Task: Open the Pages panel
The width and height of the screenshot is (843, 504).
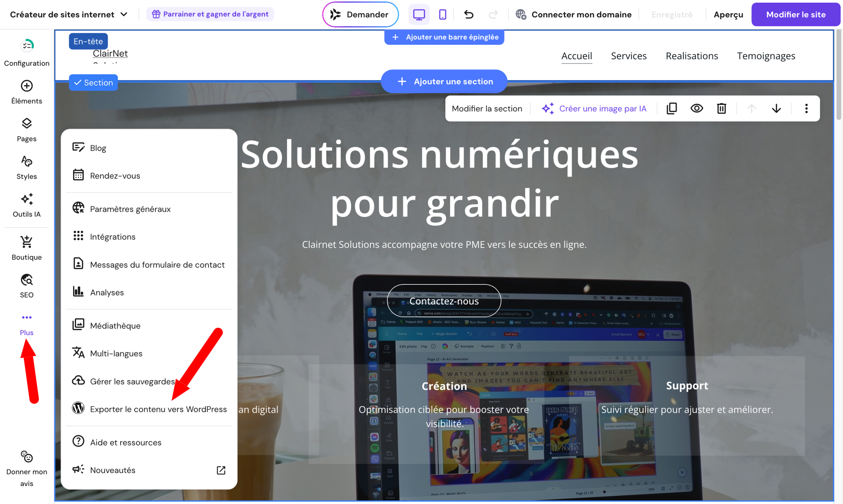Action: pos(26,130)
